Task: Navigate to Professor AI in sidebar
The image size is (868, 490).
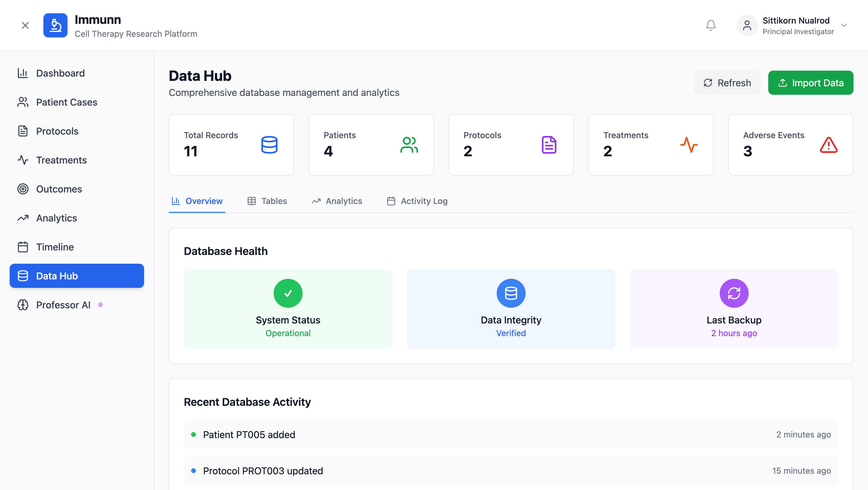Action: coord(63,305)
